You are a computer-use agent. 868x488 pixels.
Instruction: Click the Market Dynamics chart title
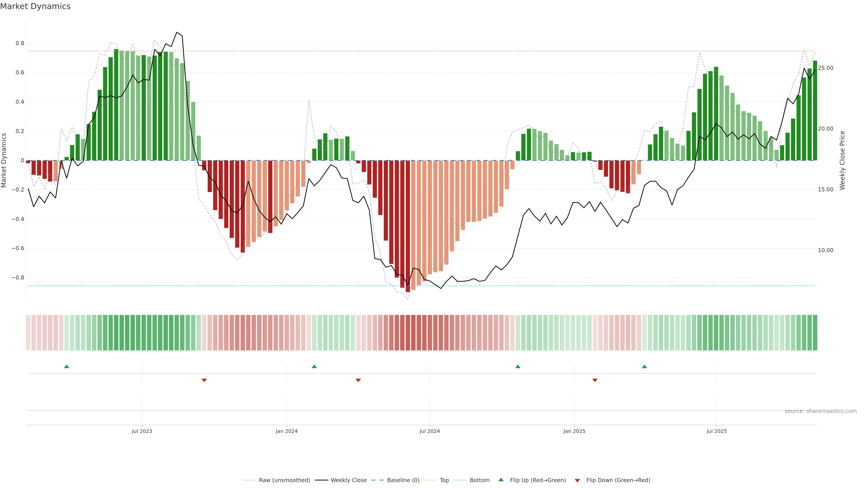tap(35, 6)
